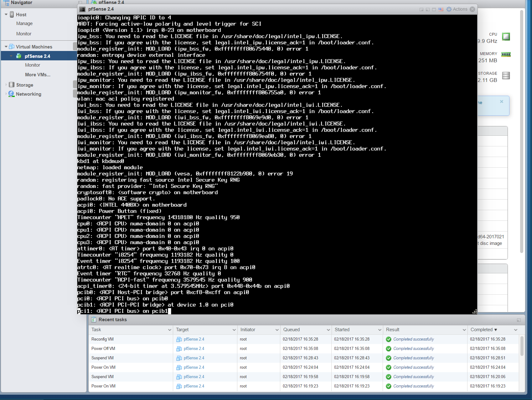Select Monitor under Host
Screen dimensions: 532x400
pos(24,34)
